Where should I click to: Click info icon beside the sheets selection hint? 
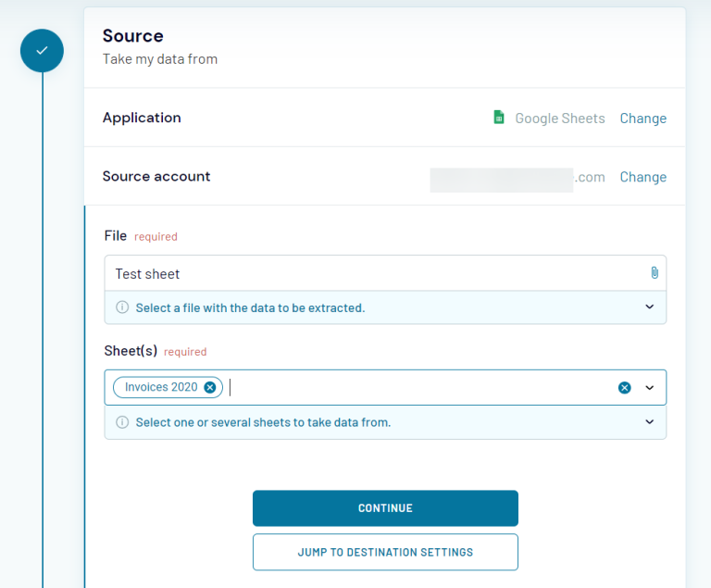(122, 422)
